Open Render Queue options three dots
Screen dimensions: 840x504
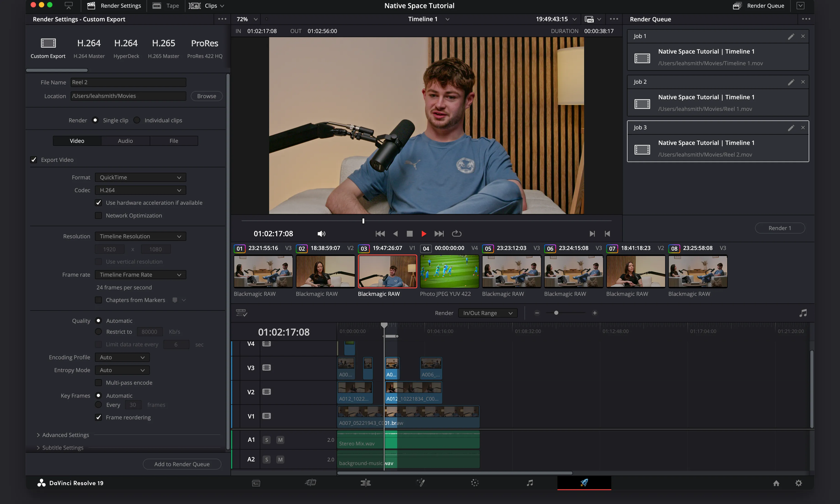point(806,19)
